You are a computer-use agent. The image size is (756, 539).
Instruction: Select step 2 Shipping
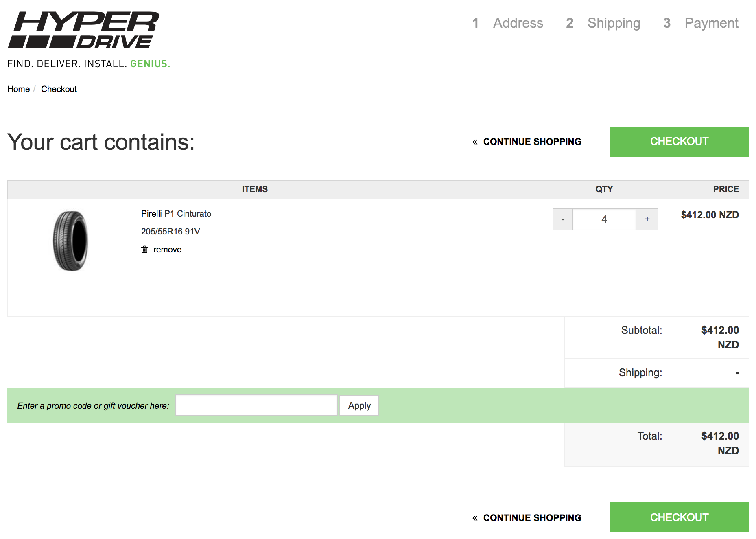603,23
